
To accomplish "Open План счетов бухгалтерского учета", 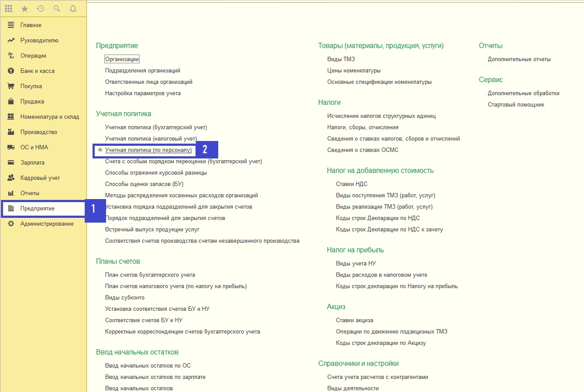I will pyautogui.click(x=150, y=275).
